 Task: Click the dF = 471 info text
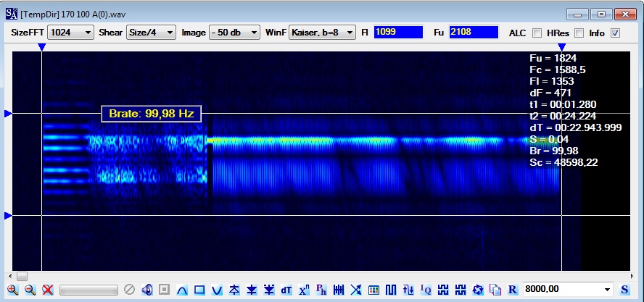[x=550, y=93]
